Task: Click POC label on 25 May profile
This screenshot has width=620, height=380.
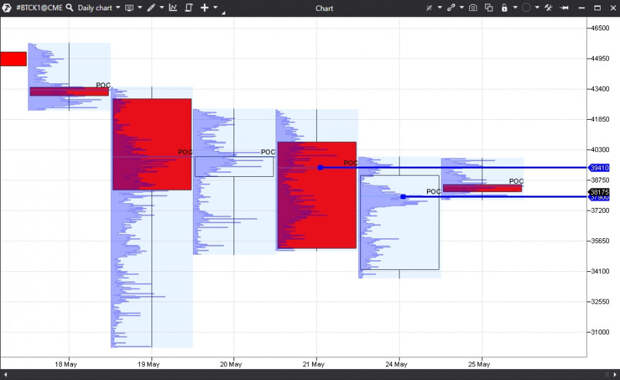Action: (x=516, y=181)
